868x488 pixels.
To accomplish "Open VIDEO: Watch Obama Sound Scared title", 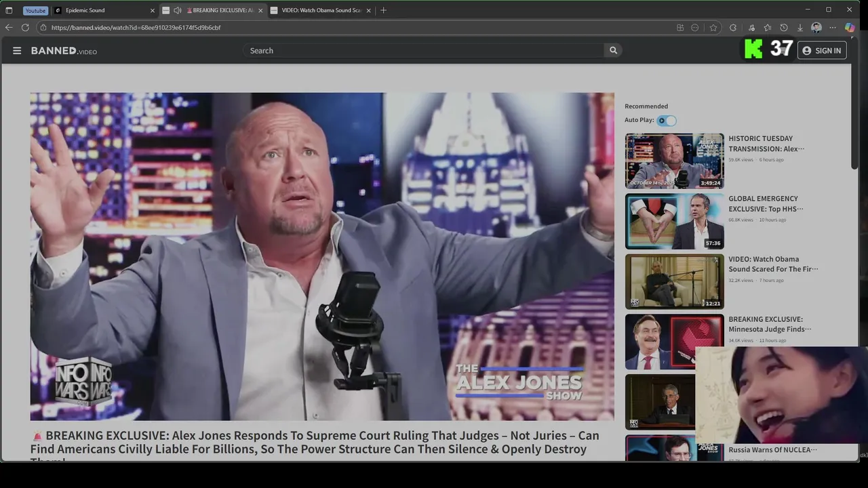I will pos(773,264).
